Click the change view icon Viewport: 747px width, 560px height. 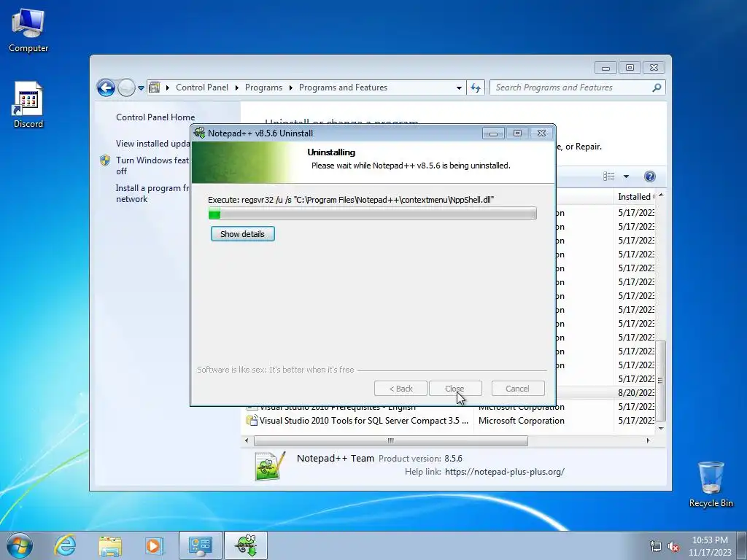[609, 176]
